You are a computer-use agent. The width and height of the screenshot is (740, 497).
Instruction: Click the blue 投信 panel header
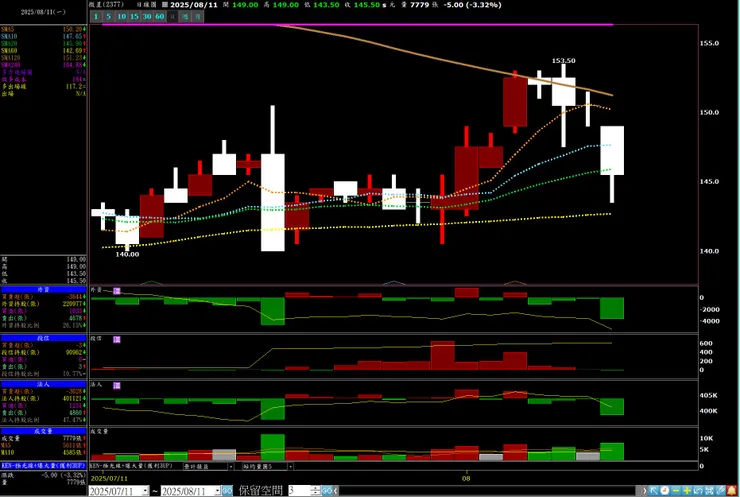pos(43,338)
